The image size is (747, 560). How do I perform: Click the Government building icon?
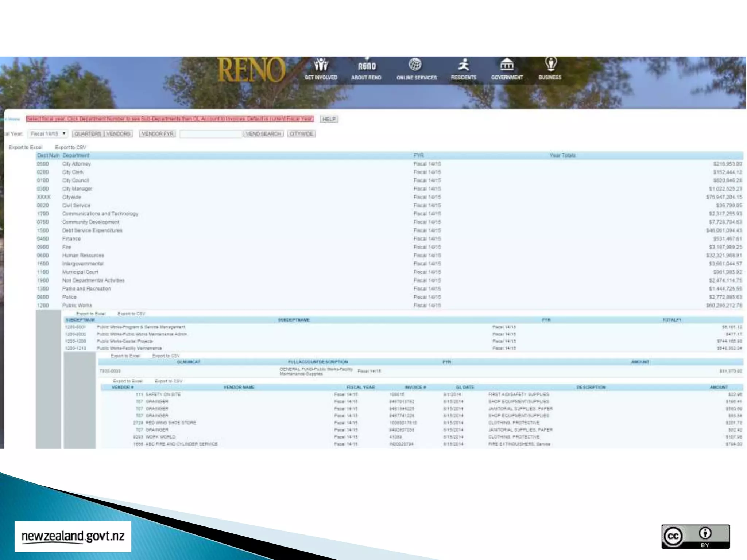pos(507,65)
